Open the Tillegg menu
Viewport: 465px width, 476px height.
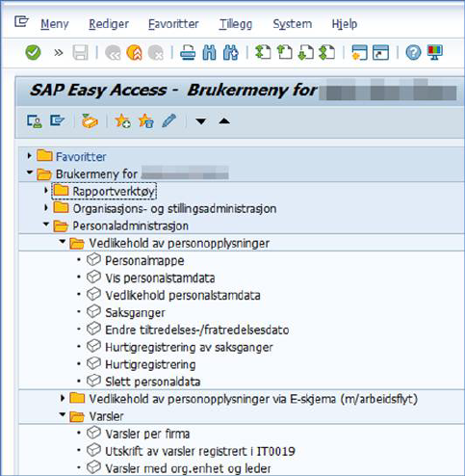click(236, 24)
